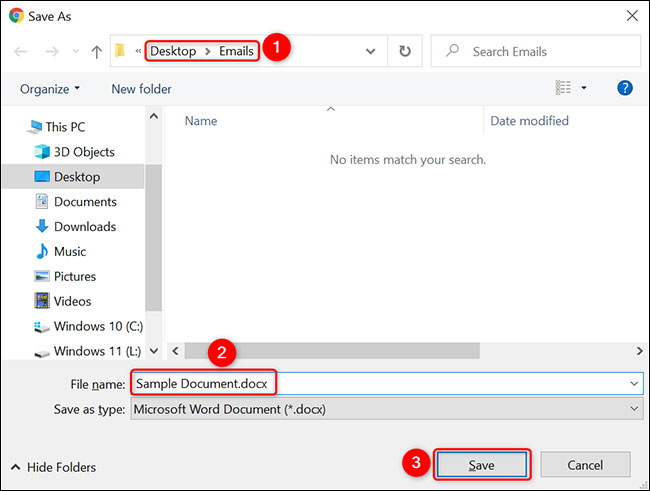Click New folder in the toolbar

coord(141,89)
